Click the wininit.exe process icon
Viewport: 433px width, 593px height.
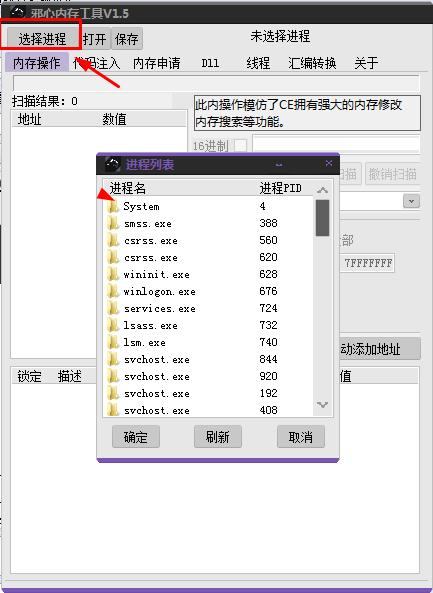tap(113, 275)
